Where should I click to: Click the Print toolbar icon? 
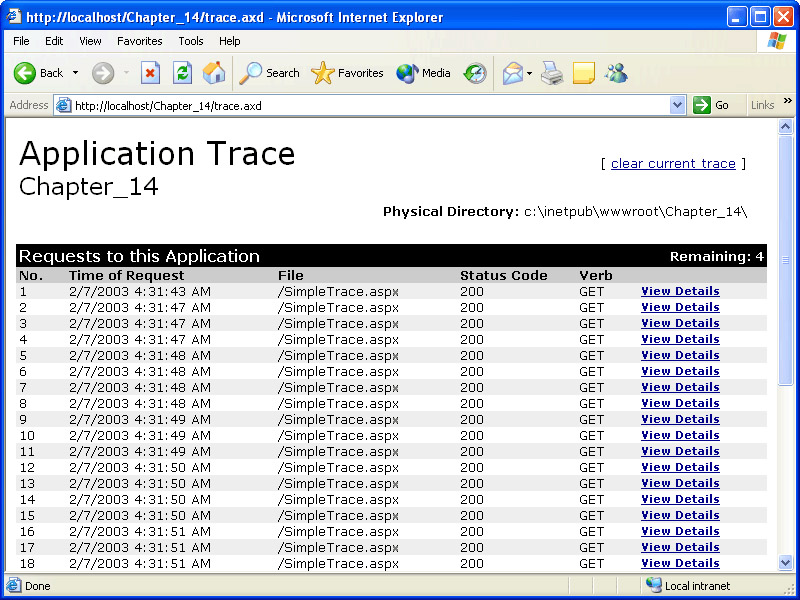552,73
